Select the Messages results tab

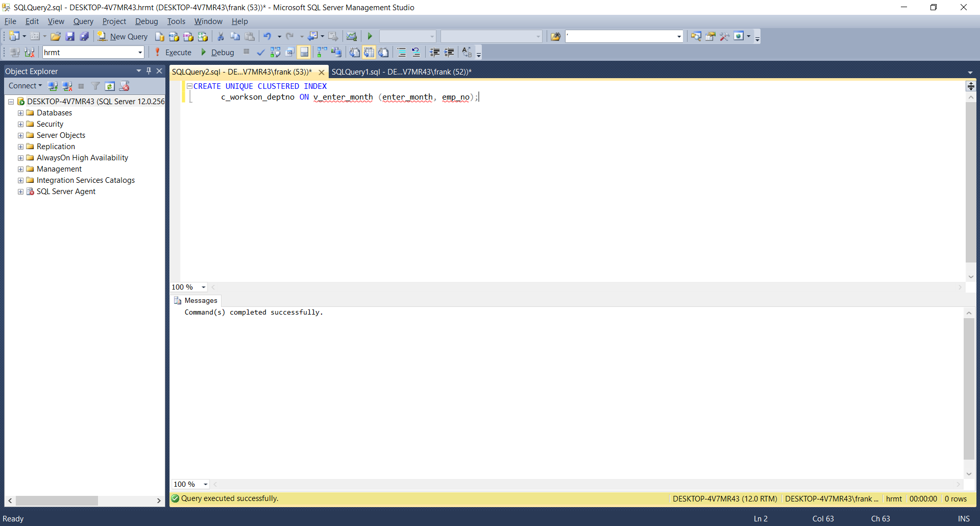pyautogui.click(x=196, y=301)
